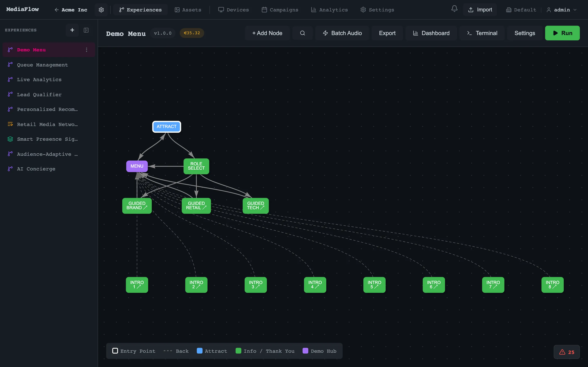
Task: Toggle the warning indicator showing 25 issues
Action: click(x=566, y=352)
